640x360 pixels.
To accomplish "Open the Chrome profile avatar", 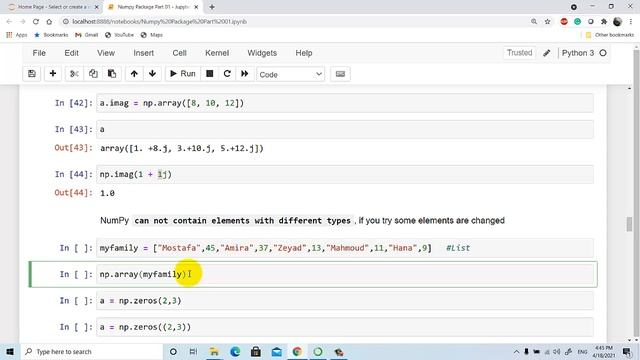I will pyautogui.click(x=618, y=22).
